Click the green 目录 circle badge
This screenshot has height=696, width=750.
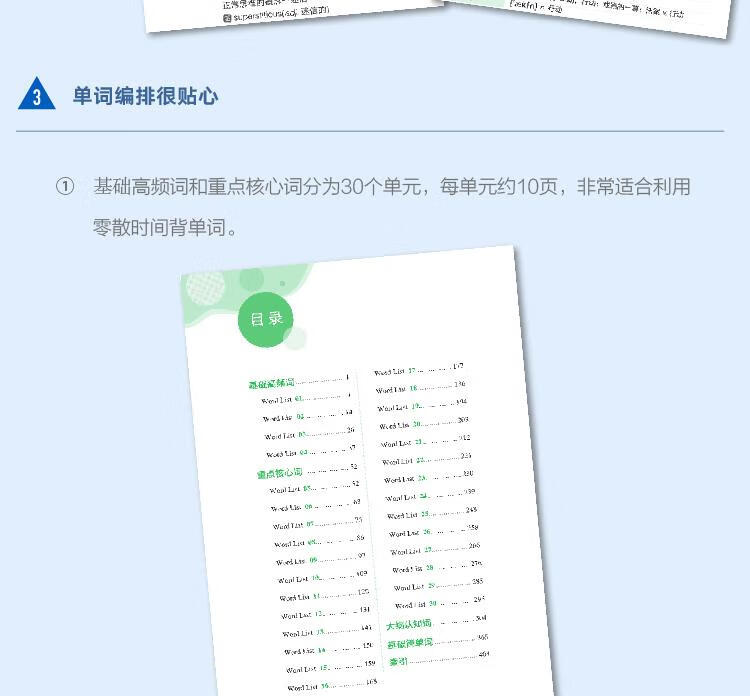click(266, 320)
